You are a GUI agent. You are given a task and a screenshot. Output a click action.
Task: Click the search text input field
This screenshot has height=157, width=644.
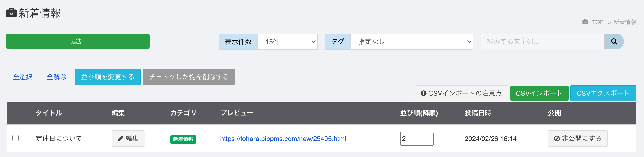click(x=542, y=41)
